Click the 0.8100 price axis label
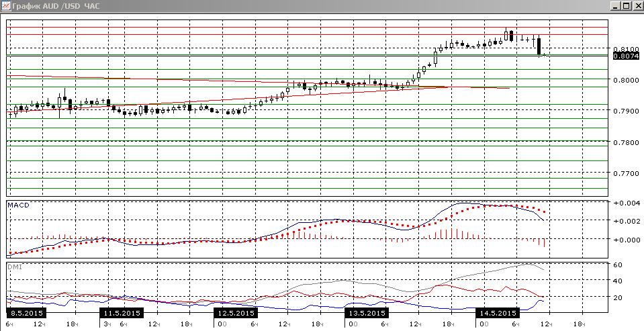Image resolution: width=644 pixels, height=331 pixels. [625, 49]
